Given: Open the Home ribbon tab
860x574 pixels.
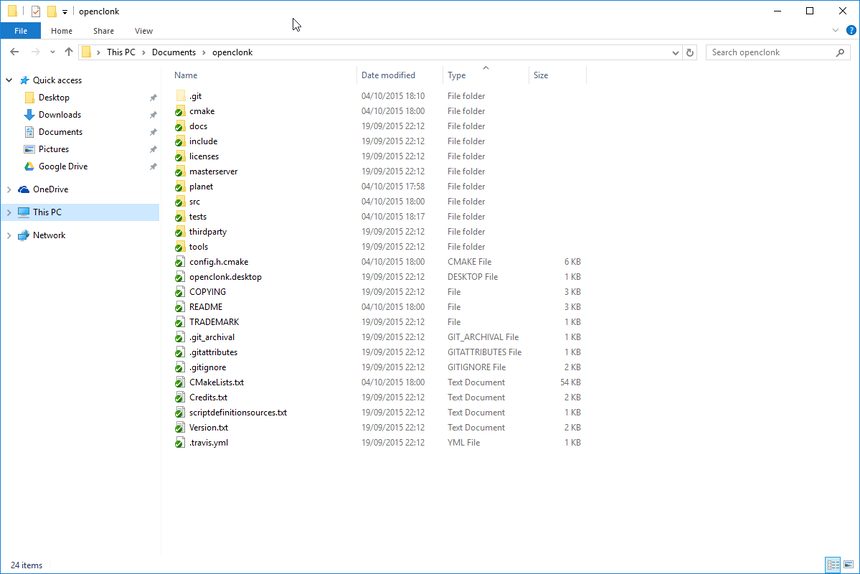Looking at the screenshot, I should 61,31.
